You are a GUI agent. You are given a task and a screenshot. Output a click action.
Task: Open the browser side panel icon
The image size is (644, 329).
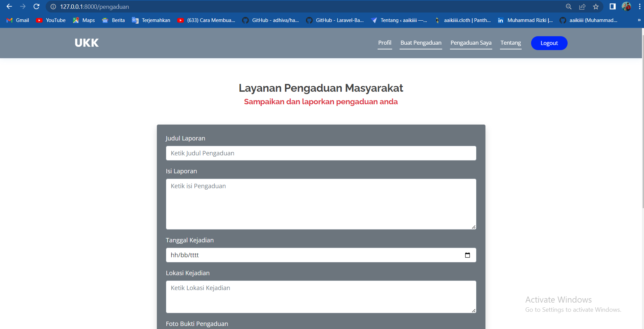pyautogui.click(x=613, y=6)
